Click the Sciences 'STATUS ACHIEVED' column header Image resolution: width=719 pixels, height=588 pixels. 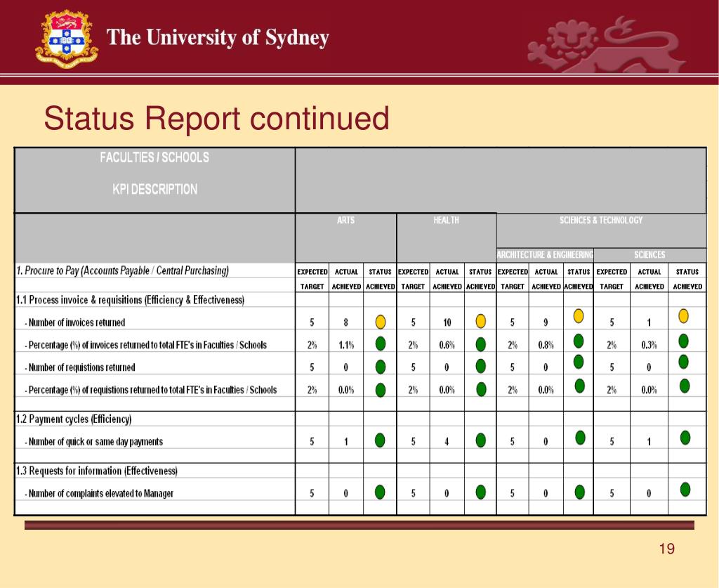point(687,279)
